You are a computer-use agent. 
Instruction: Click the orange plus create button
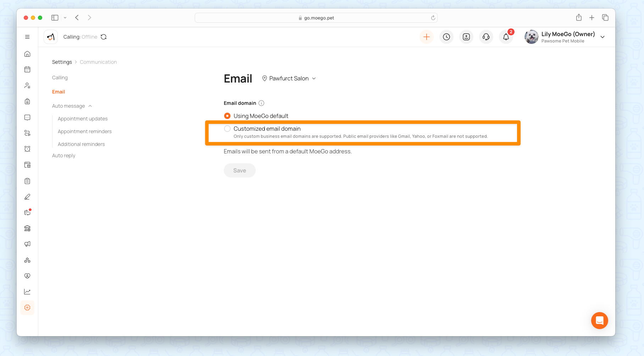click(427, 37)
